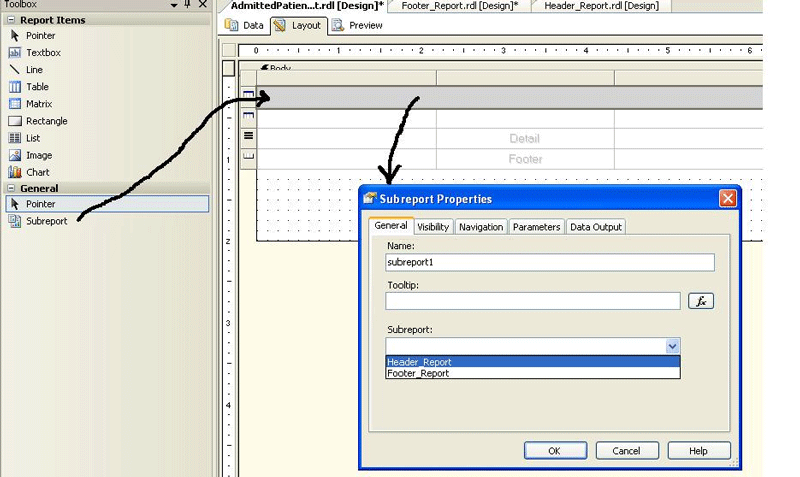Open the Tooltip expression fx editor
Image resolution: width=800 pixels, height=477 pixels.
tap(701, 301)
